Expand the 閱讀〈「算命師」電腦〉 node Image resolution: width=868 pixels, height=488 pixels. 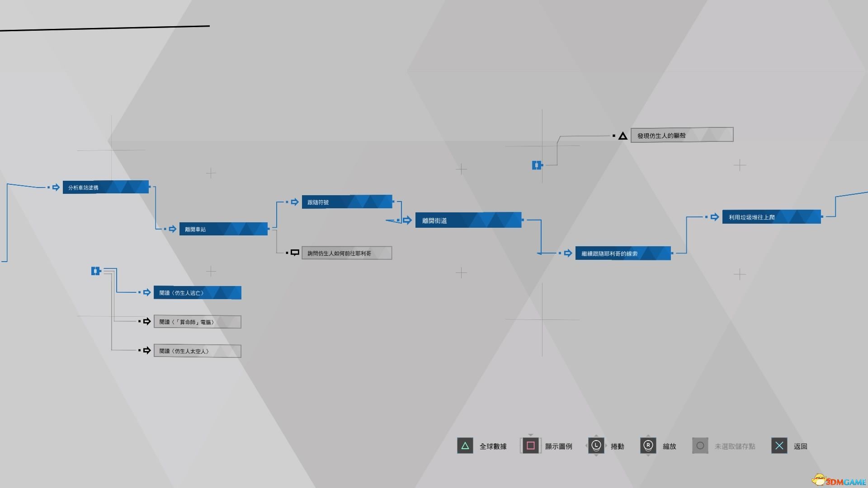pos(197,322)
